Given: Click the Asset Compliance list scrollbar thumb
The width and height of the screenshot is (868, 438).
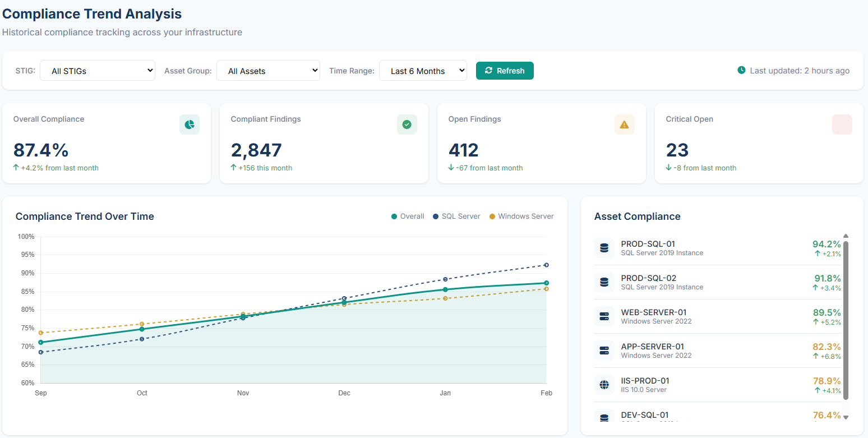Looking at the screenshot, I should [846, 320].
